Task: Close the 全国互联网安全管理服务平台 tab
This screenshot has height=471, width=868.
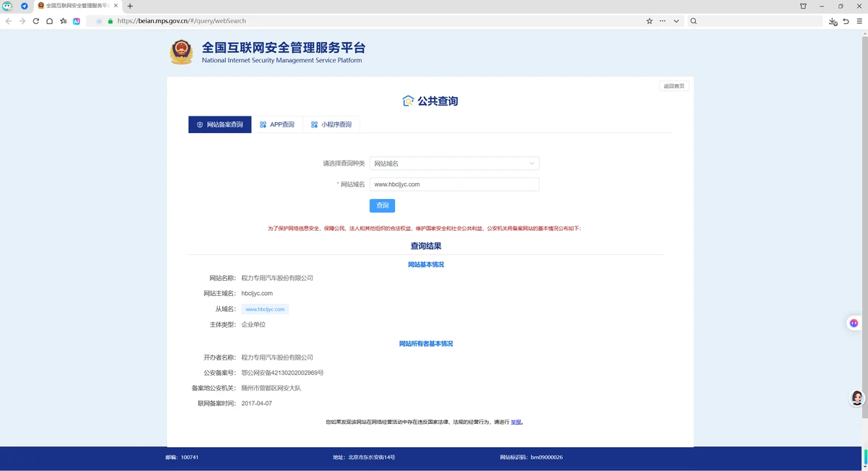Action: pyautogui.click(x=116, y=6)
